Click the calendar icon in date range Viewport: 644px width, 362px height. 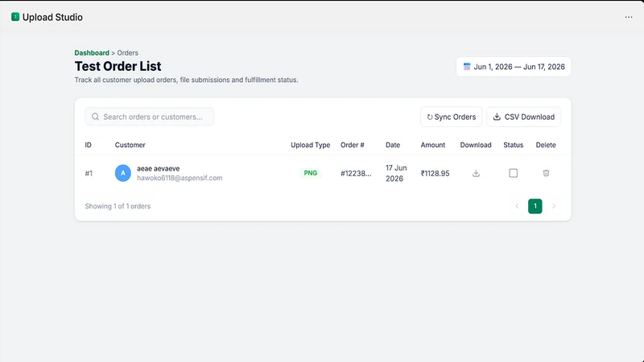[x=467, y=67]
